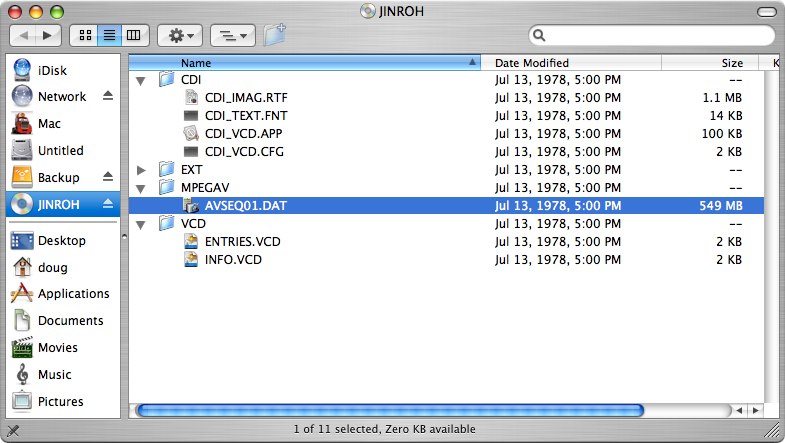Select the CDI_IMAG.RTF file

coord(246,98)
